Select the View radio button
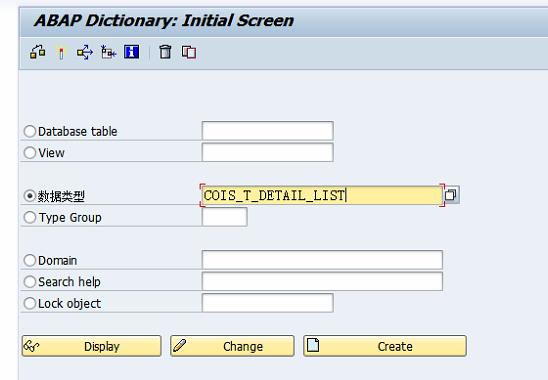The height and width of the screenshot is (380, 548). click(x=30, y=152)
